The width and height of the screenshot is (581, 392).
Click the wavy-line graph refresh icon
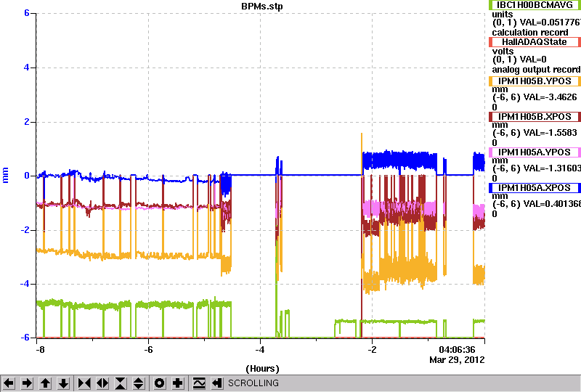(199, 383)
